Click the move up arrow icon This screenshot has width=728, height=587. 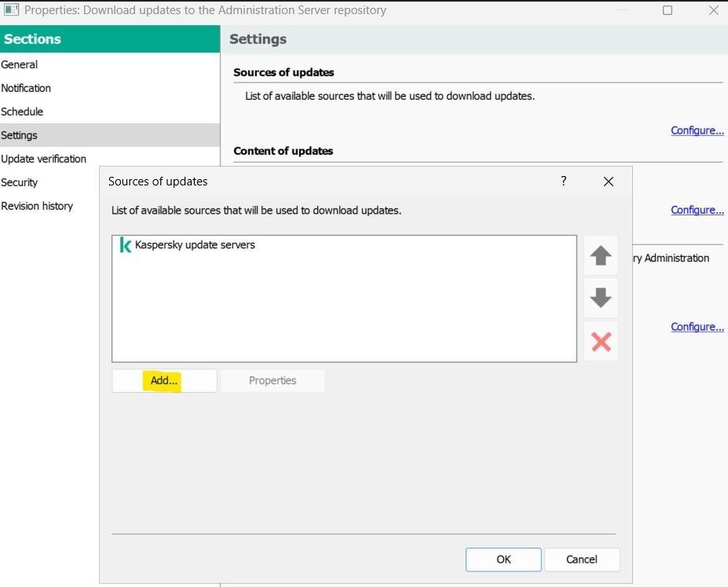pos(601,256)
